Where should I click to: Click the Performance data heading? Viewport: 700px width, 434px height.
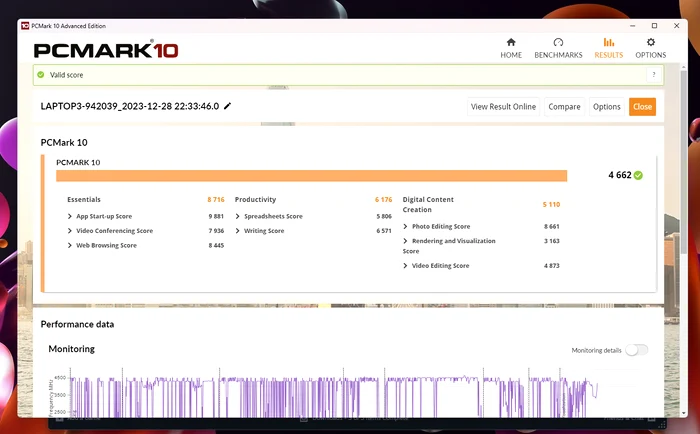coord(77,324)
